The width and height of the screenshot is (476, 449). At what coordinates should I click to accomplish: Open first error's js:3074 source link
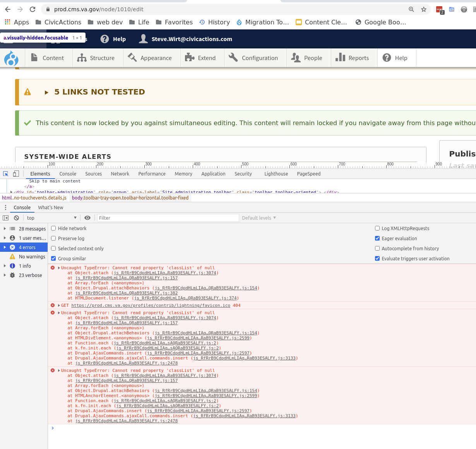pyautogui.click(x=165, y=273)
